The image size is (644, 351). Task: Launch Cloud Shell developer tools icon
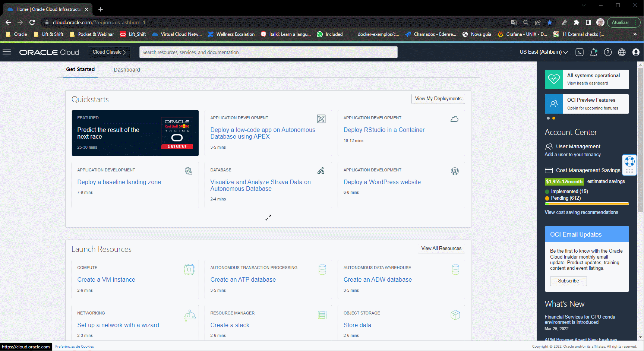(x=579, y=52)
